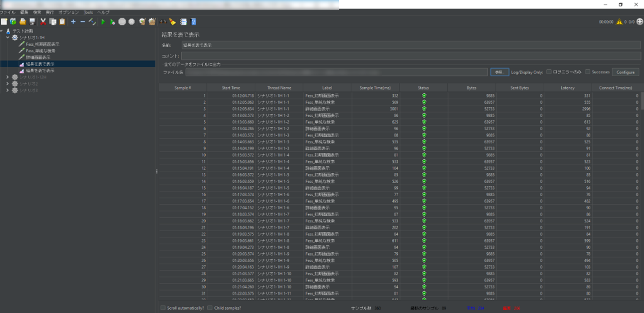Click the Configure button

tap(625, 72)
